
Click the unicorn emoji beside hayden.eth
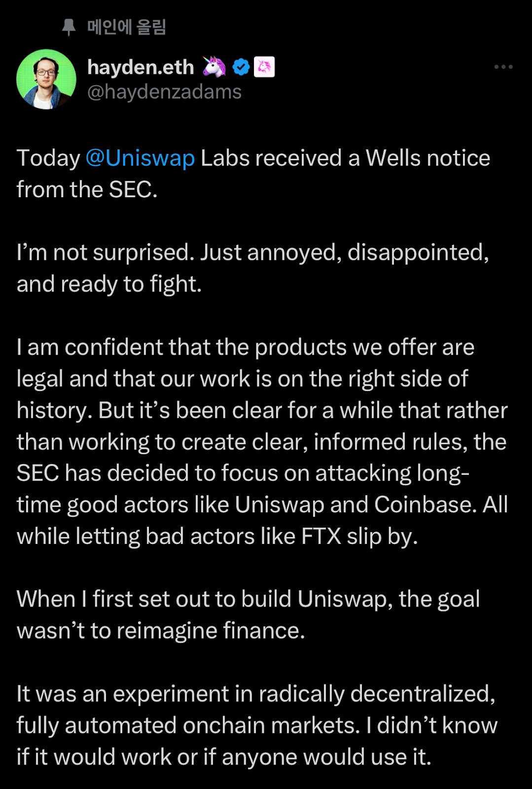coord(214,67)
